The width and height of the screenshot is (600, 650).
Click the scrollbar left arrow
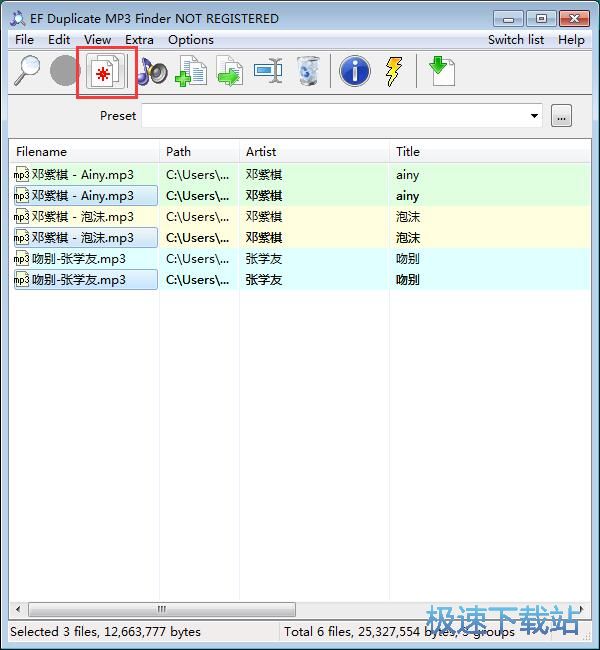(x=18, y=609)
